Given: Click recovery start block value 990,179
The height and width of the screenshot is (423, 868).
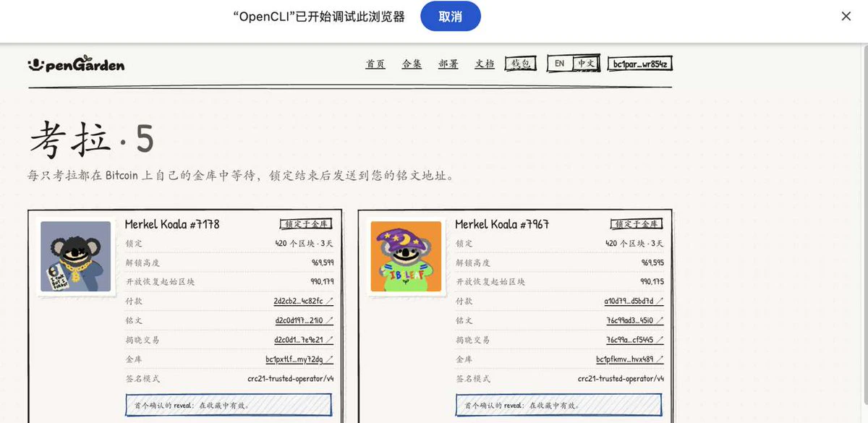Looking at the screenshot, I should click(x=321, y=281).
